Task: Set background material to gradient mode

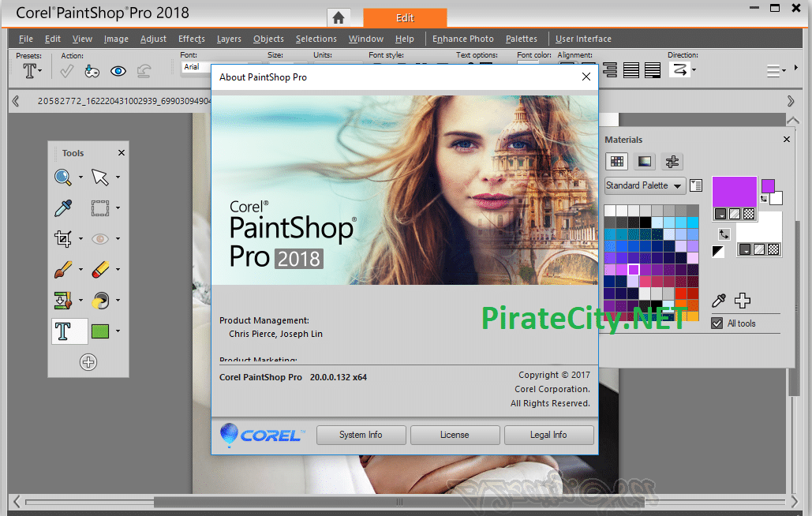Action: [x=759, y=249]
